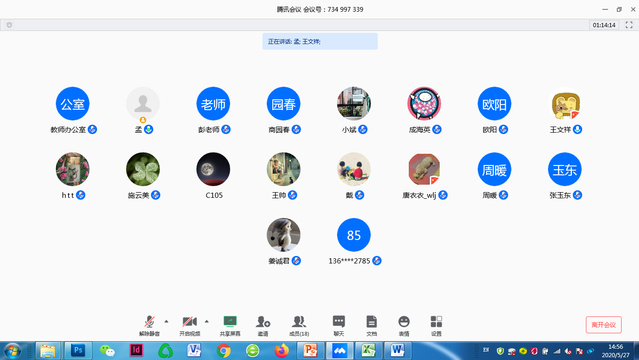Image resolution: width=639 pixels, height=360 pixels.
Task: Click muted mic icon next to 136****2785
Action: (x=377, y=261)
